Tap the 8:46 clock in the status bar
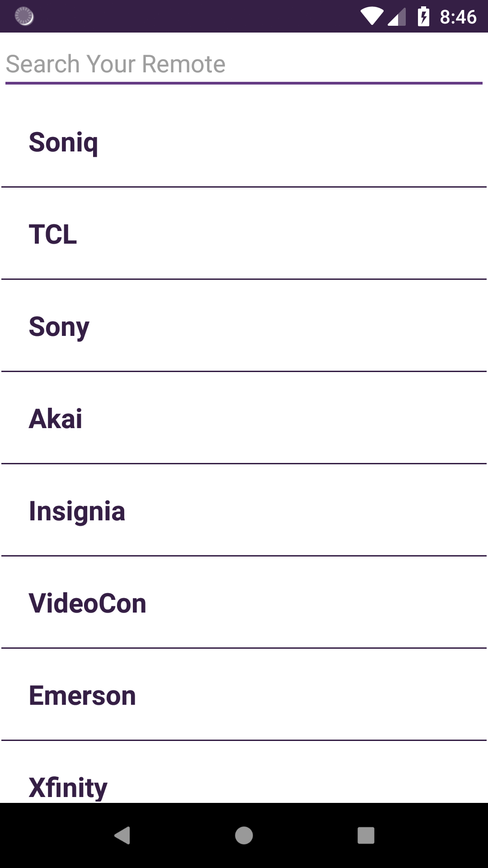The image size is (488, 868). pos(458,17)
